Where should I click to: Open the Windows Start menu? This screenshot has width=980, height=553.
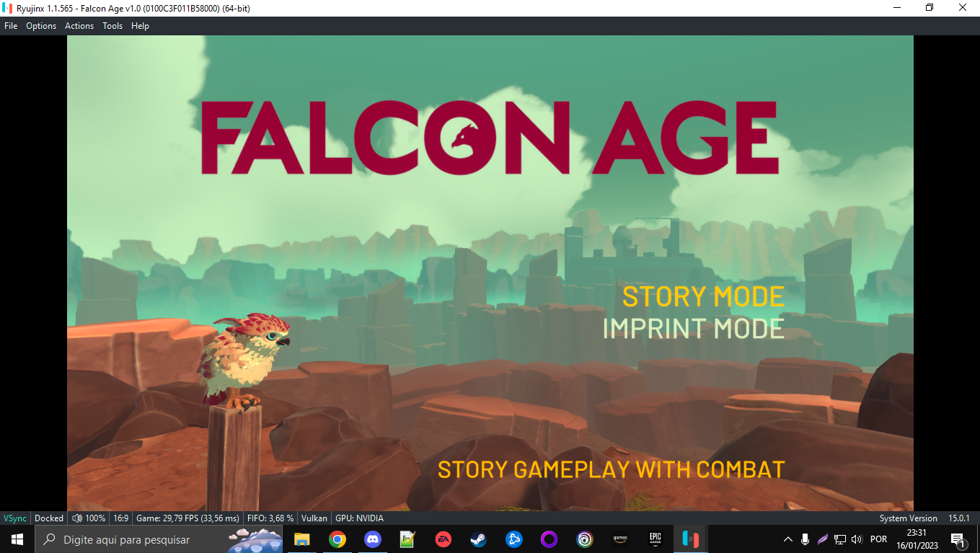(17, 539)
